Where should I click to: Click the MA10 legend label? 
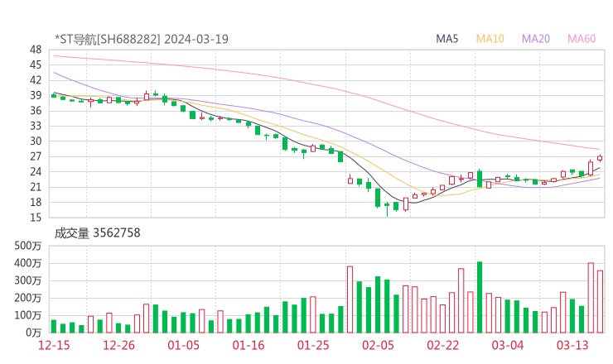point(490,39)
